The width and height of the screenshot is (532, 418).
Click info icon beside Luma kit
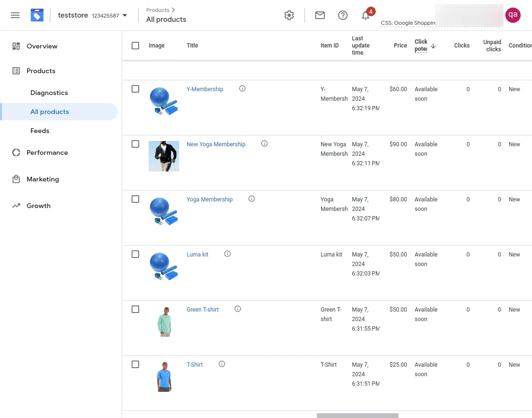tap(228, 254)
